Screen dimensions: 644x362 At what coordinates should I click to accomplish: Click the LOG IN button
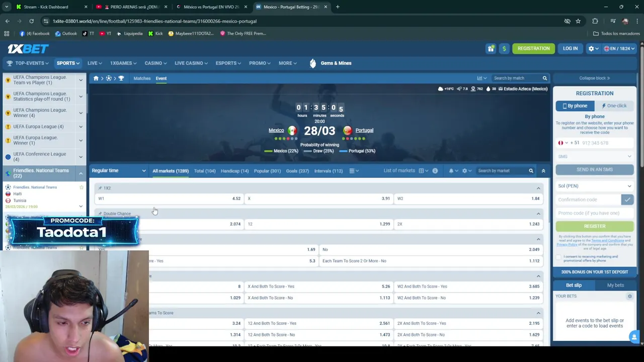570,48
